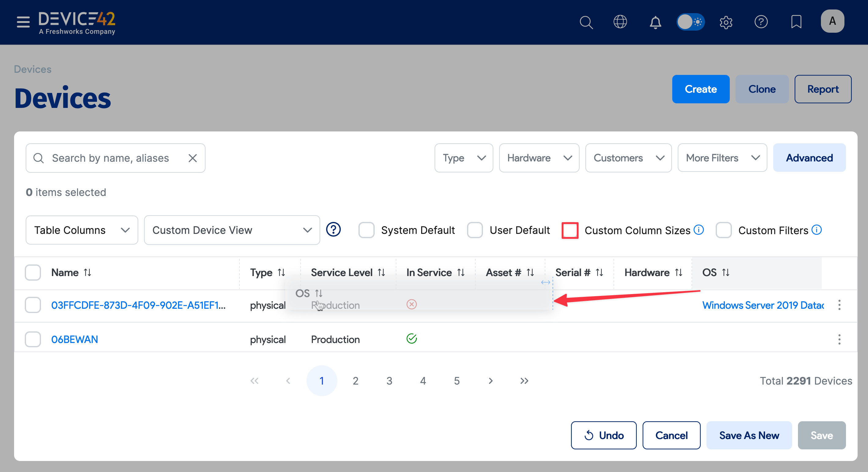The height and width of the screenshot is (472, 868).
Task: Expand the More Filters dropdown
Action: (x=722, y=158)
